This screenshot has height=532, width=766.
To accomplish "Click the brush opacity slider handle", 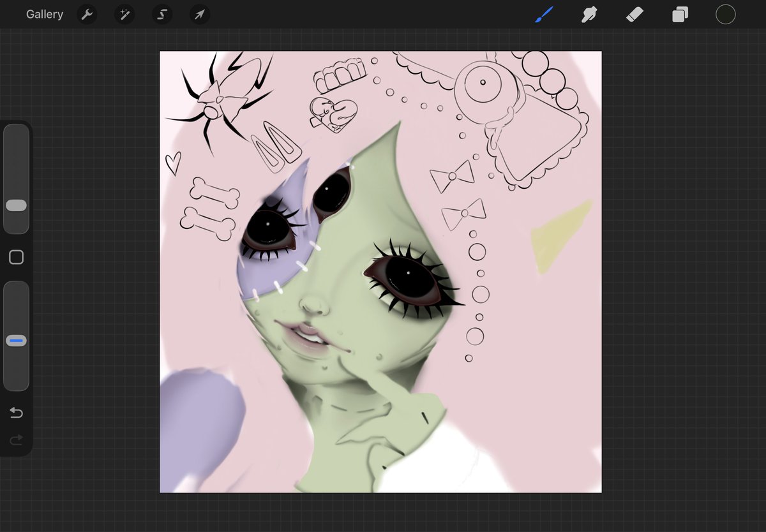I will 17,341.
